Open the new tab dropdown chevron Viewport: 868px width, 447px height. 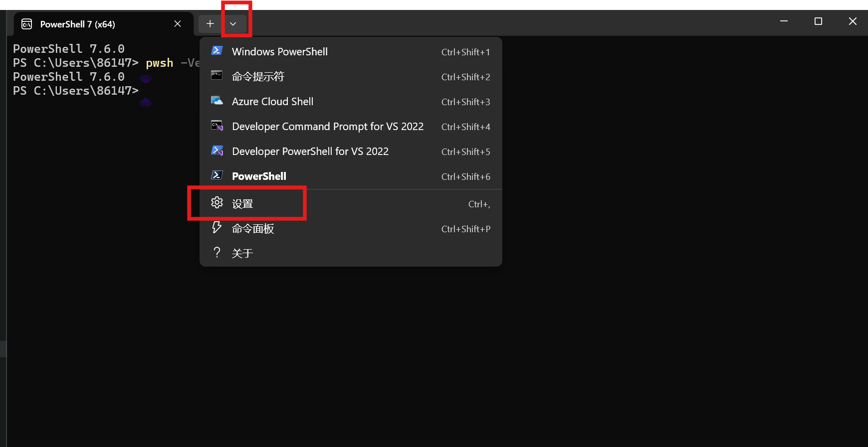pyautogui.click(x=233, y=24)
